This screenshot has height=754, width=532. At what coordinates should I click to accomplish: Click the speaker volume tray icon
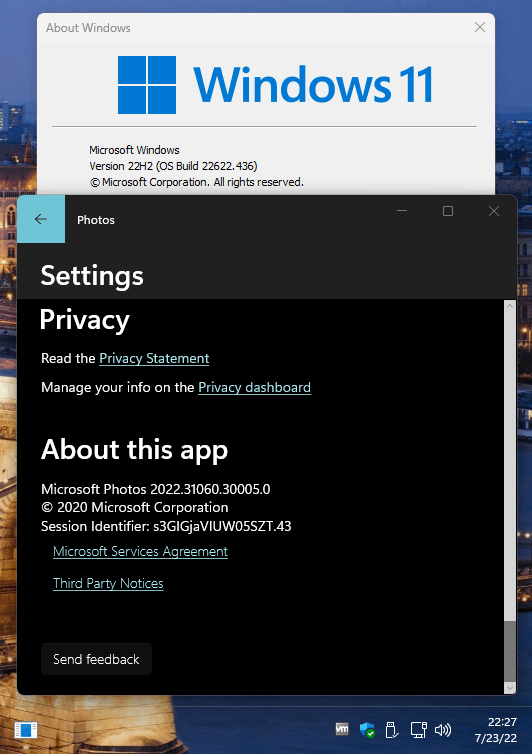pos(443,730)
